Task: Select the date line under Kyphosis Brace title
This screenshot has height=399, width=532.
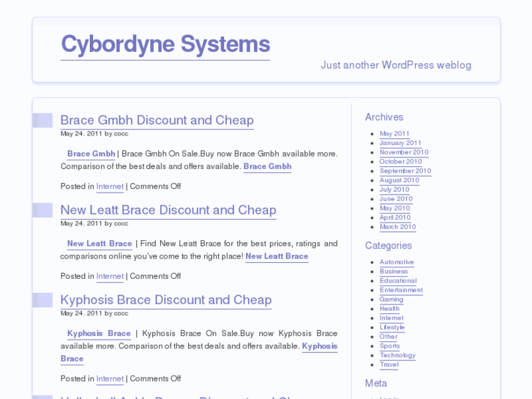Action: coord(94,313)
